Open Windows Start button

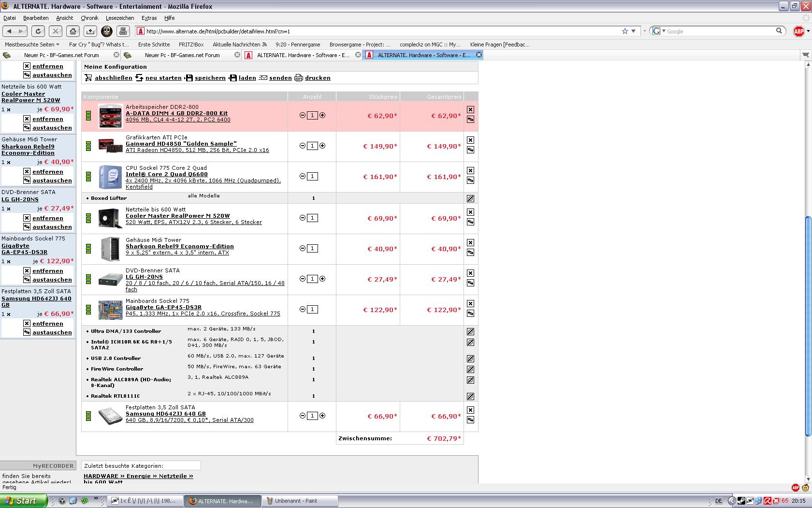click(x=24, y=501)
